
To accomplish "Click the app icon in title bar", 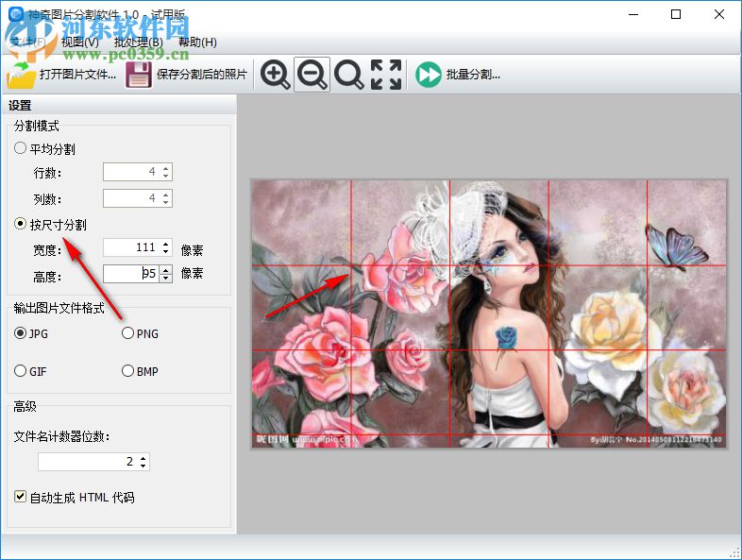I will pos(16,14).
